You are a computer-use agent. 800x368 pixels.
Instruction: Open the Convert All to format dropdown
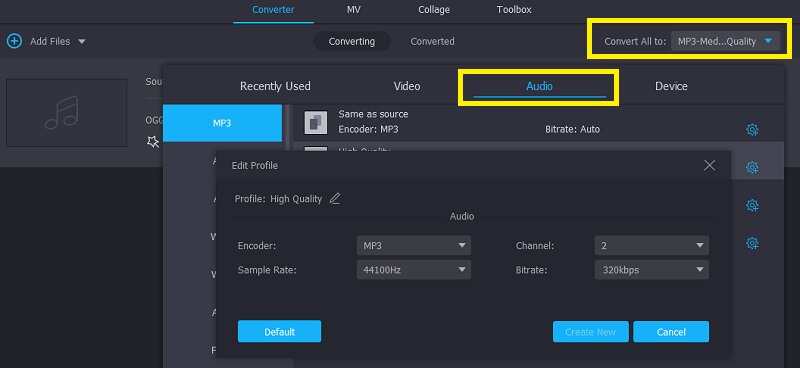pyautogui.click(x=725, y=41)
